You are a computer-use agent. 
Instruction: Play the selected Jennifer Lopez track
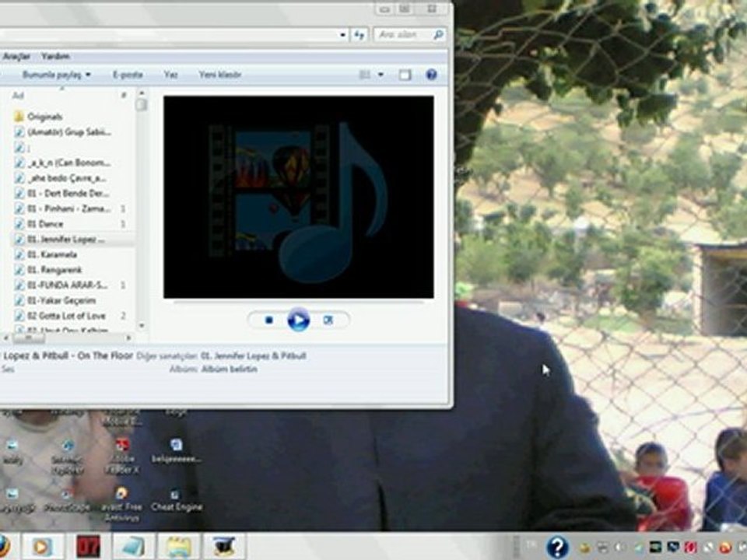[299, 320]
